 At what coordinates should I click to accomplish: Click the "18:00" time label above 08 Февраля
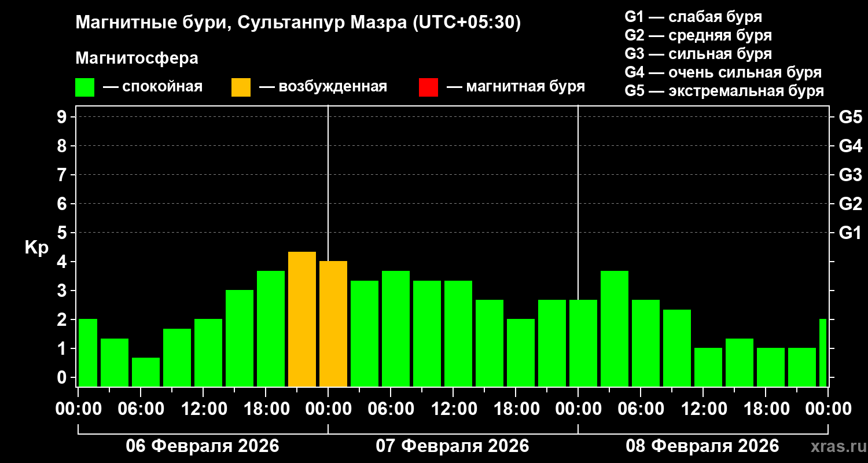[x=766, y=409]
